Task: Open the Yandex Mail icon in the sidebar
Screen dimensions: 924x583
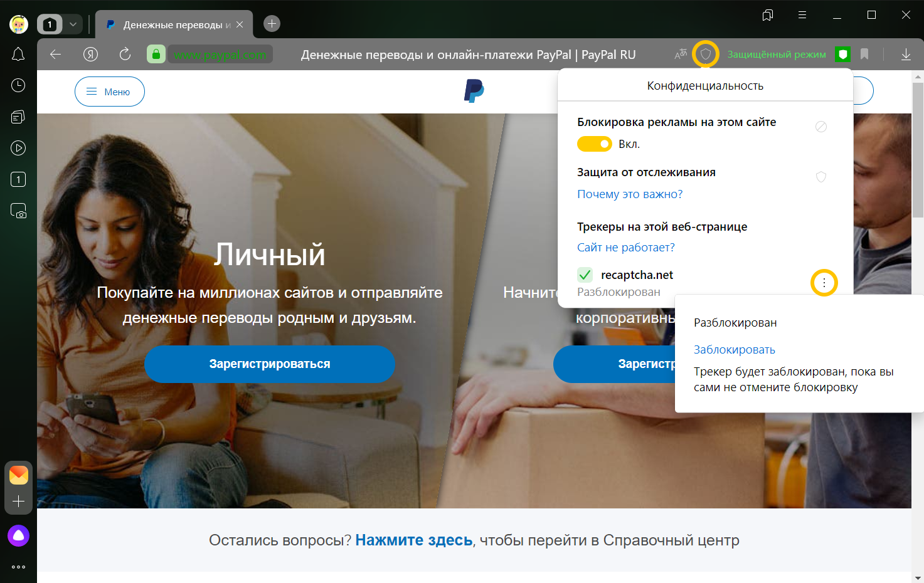Action: (x=19, y=475)
